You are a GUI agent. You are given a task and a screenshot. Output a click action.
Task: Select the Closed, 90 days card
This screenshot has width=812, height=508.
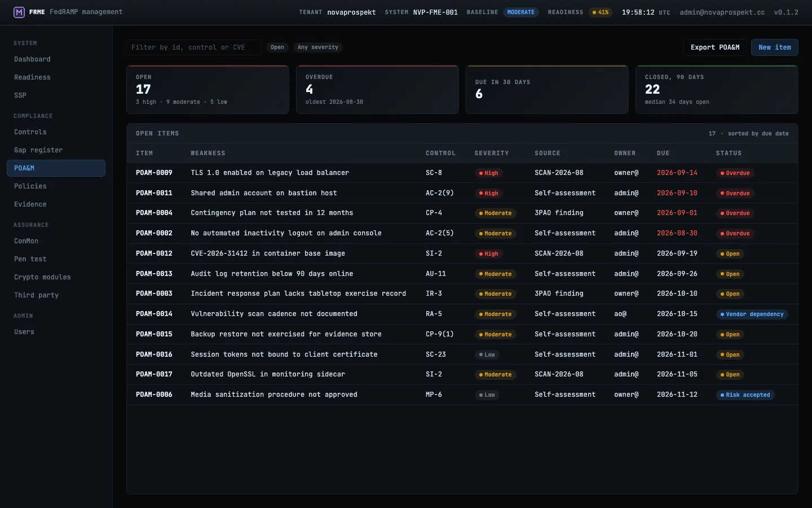(717, 90)
